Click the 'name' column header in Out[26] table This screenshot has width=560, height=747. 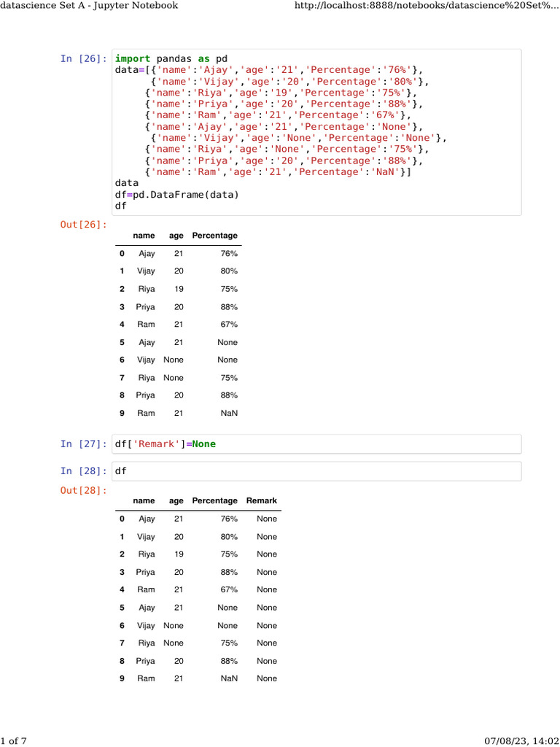pyautogui.click(x=144, y=236)
